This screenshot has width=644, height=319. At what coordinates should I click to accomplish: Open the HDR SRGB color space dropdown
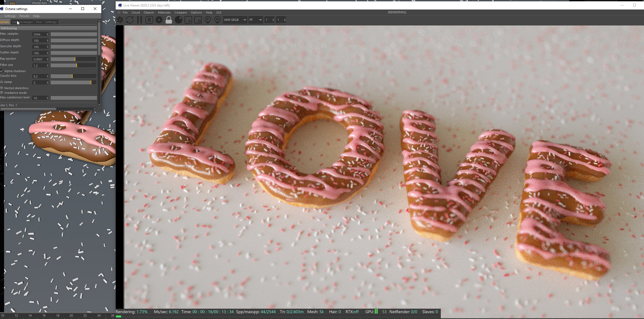(235, 20)
